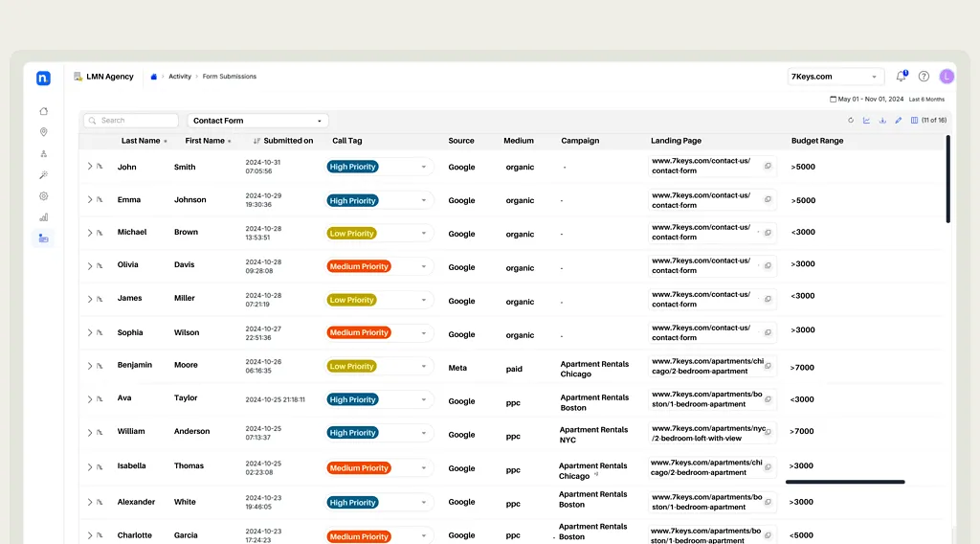980x544 pixels.
Task: Click the Landing Page column header
Action: point(677,141)
